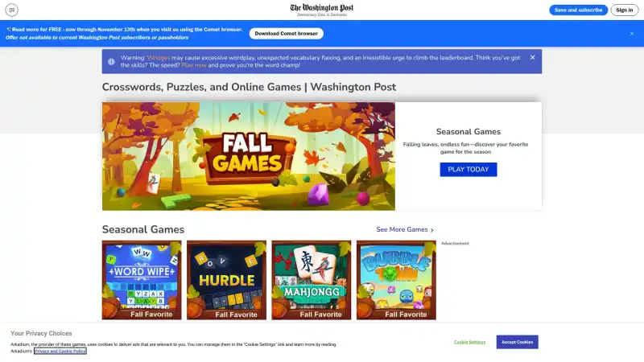The image size is (644, 362).
Task: Click the Save and subscribe button
Action: [x=578, y=10]
